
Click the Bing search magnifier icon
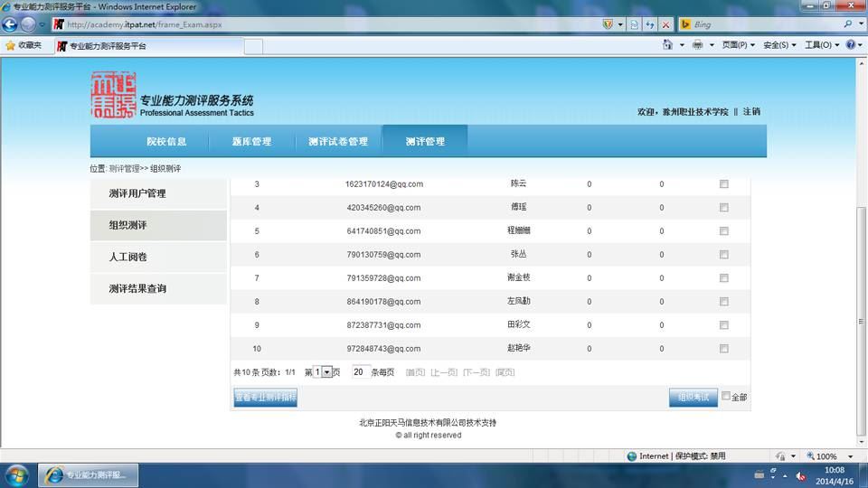point(847,24)
